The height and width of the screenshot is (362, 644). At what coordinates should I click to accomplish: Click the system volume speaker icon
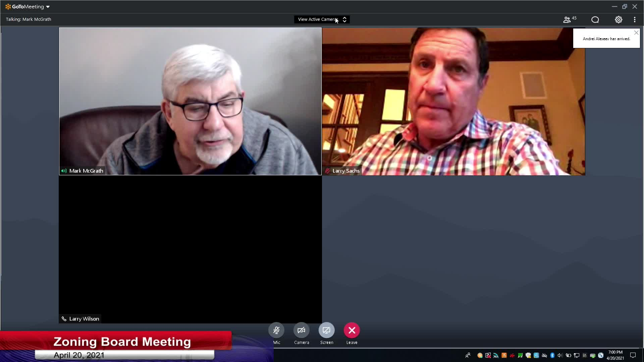coord(560,355)
